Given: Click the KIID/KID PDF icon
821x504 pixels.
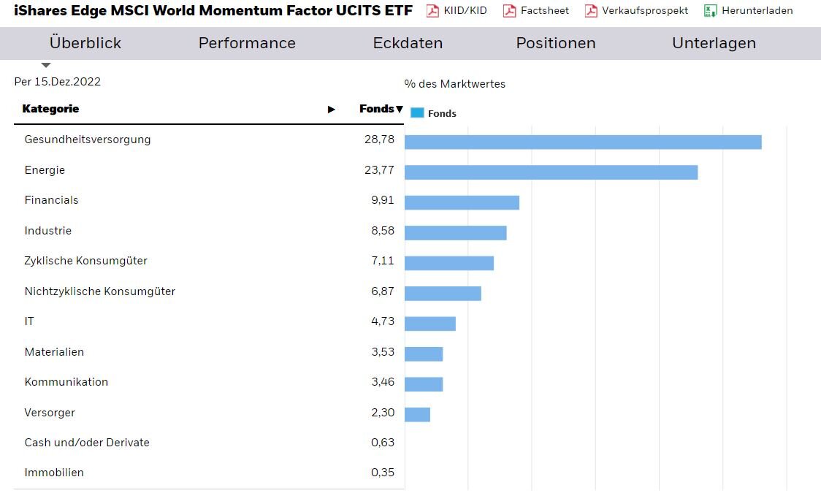Looking at the screenshot, I should (432, 10).
